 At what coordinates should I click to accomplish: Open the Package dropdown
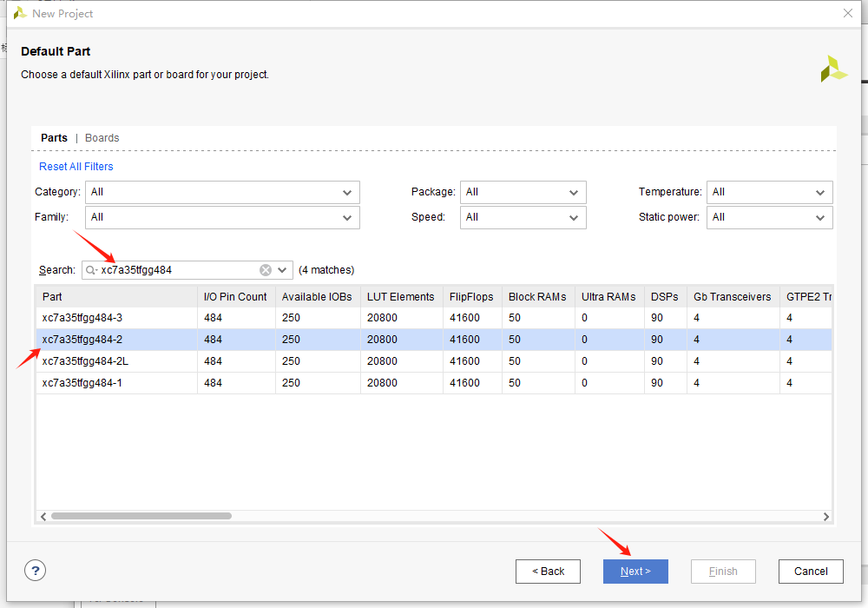(x=523, y=192)
